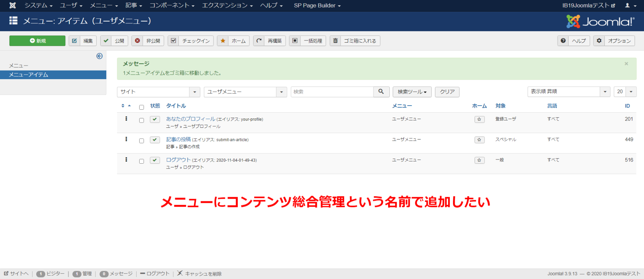Dismiss the green message alert
The height and width of the screenshot is (279, 644).
click(626, 64)
